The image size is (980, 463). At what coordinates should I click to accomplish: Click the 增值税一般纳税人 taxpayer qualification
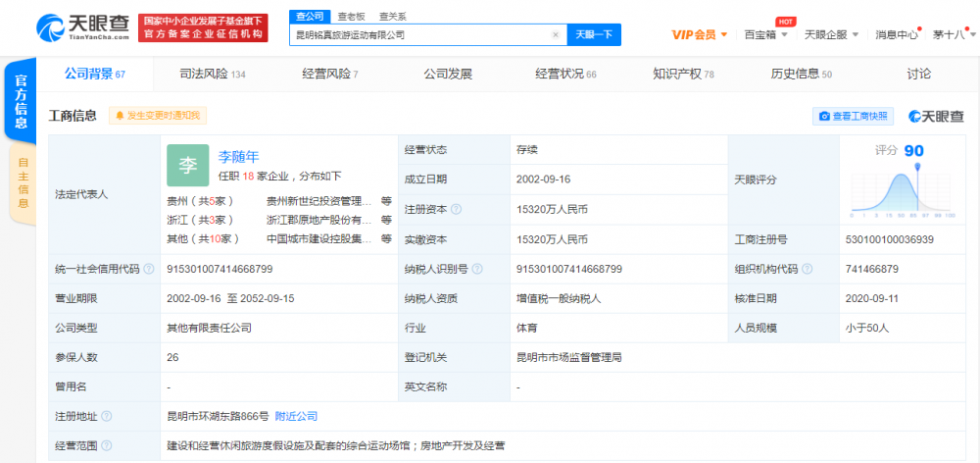(x=559, y=298)
